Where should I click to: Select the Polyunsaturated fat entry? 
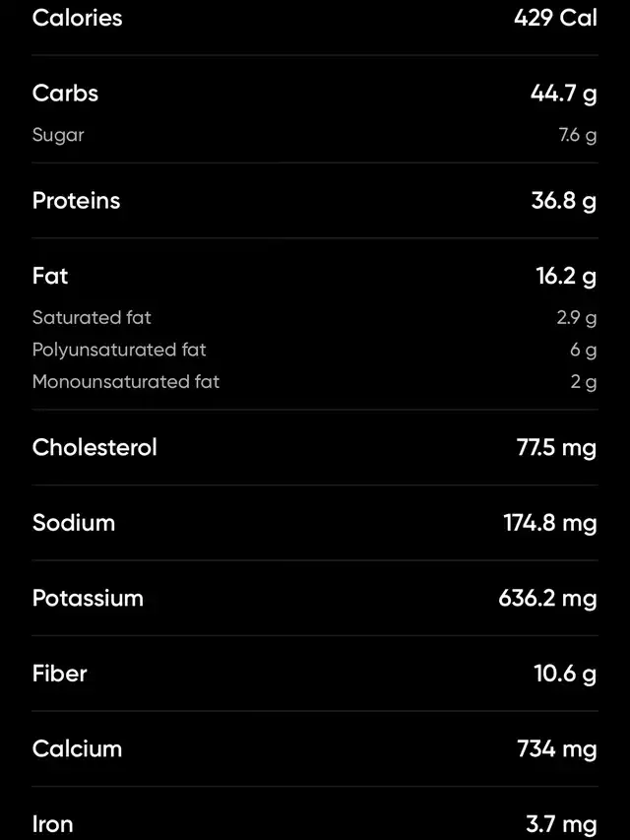pyautogui.click(x=119, y=350)
